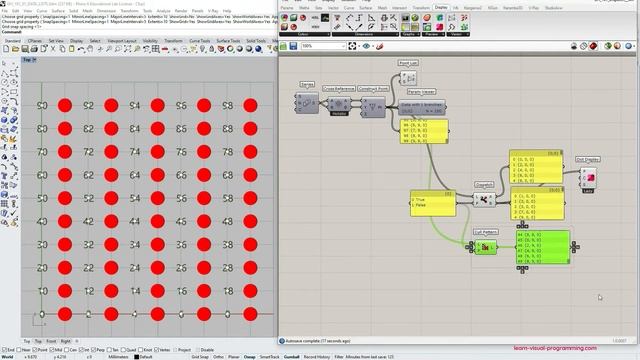Screen dimensions: 640x360
Task: Open Analyze menu in Rhino menu bar
Action: click(163, 11)
